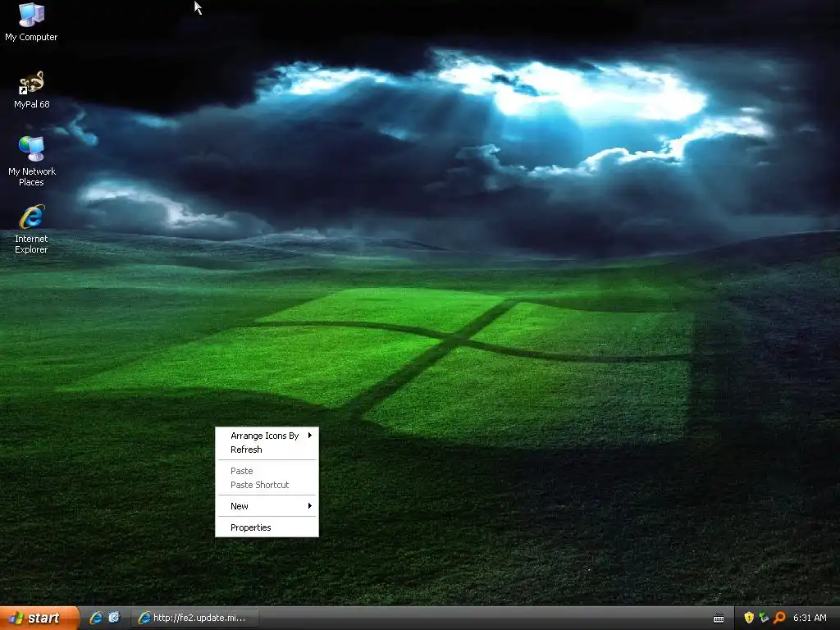The image size is (840, 630).
Task: Launch Internet Explorer from Quick Launch
Action: (96, 618)
